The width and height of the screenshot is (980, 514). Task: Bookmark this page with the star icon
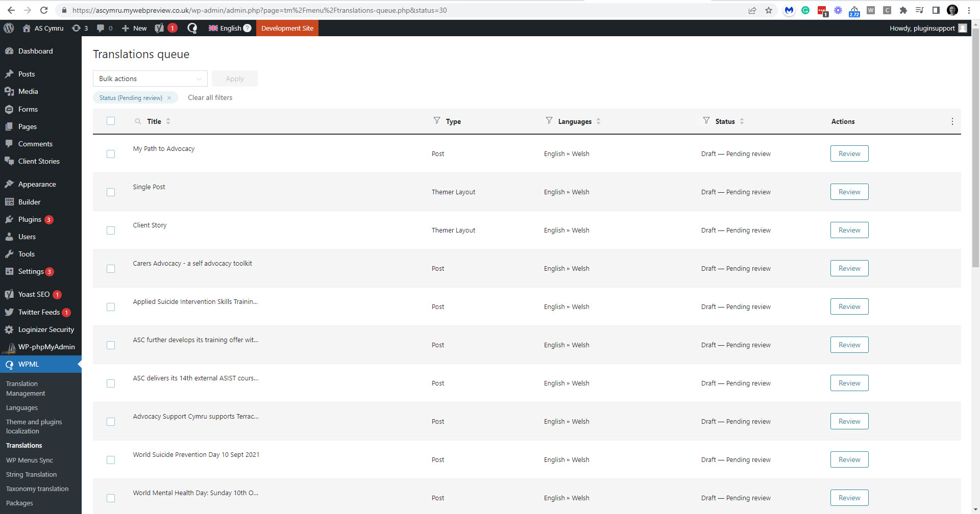pos(769,10)
